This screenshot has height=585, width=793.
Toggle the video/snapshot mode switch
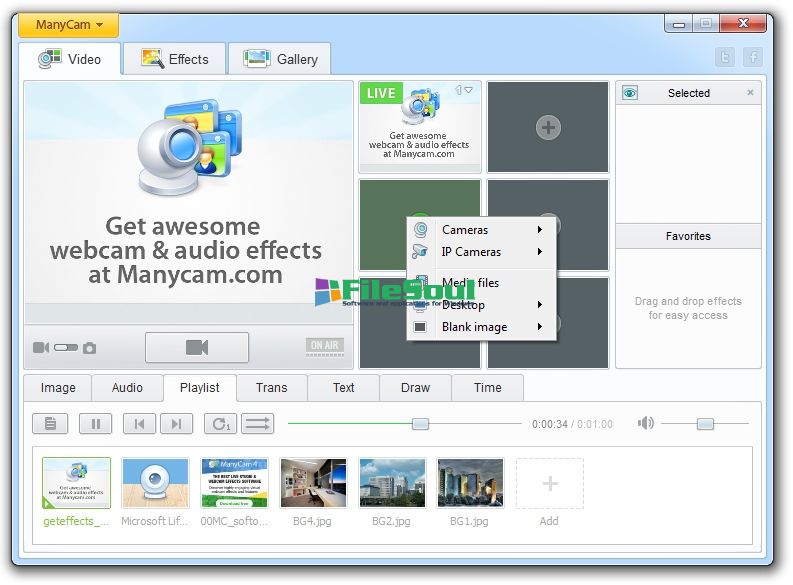pyautogui.click(x=66, y=348)
